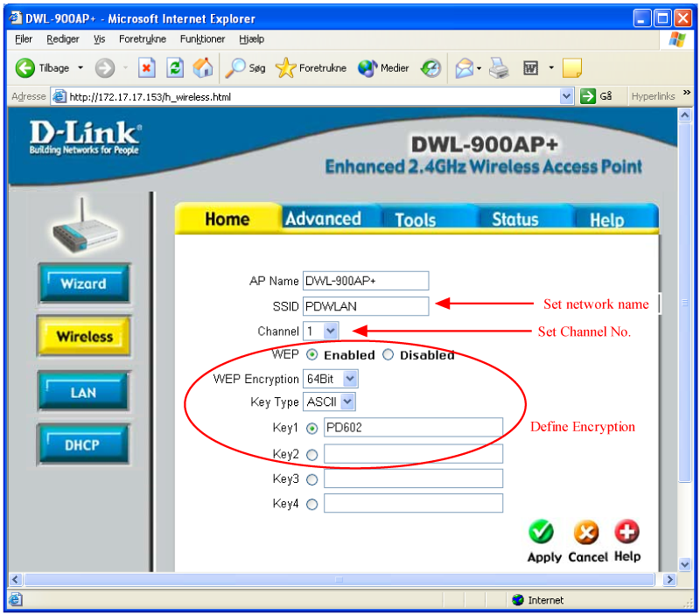Image resolution: width=700 pixels, height=615 pixels.
Task: Open the address bar history dropdown
Action: [566, 96]
